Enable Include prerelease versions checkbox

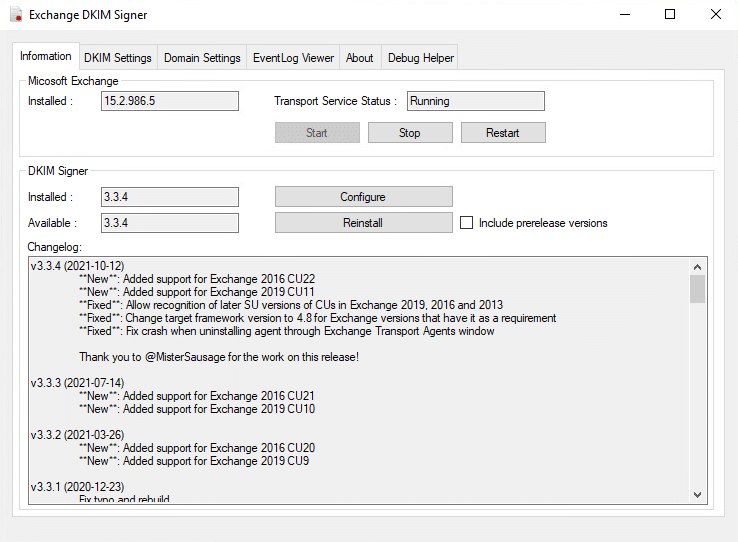point(466,223)
